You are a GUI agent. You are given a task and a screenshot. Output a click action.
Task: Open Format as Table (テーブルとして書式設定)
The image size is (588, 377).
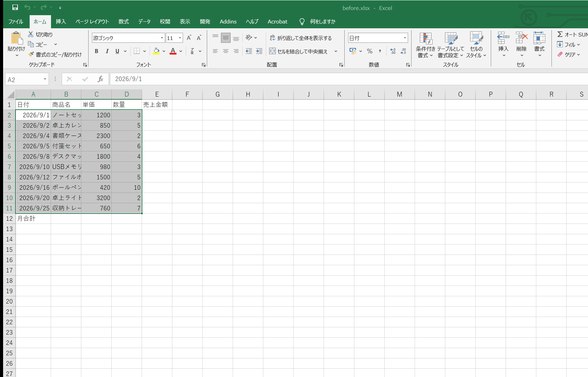point(450,45)
